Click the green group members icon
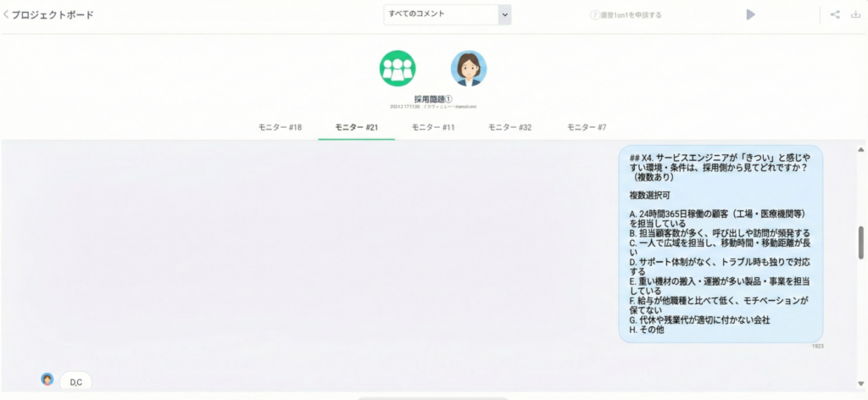 (398, 69)
